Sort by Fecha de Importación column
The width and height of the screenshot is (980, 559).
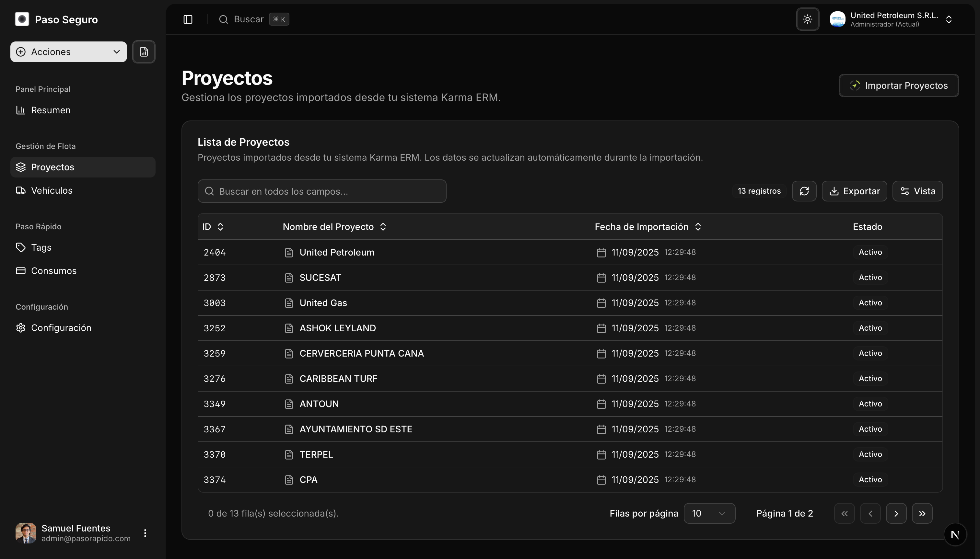point(648,227)
